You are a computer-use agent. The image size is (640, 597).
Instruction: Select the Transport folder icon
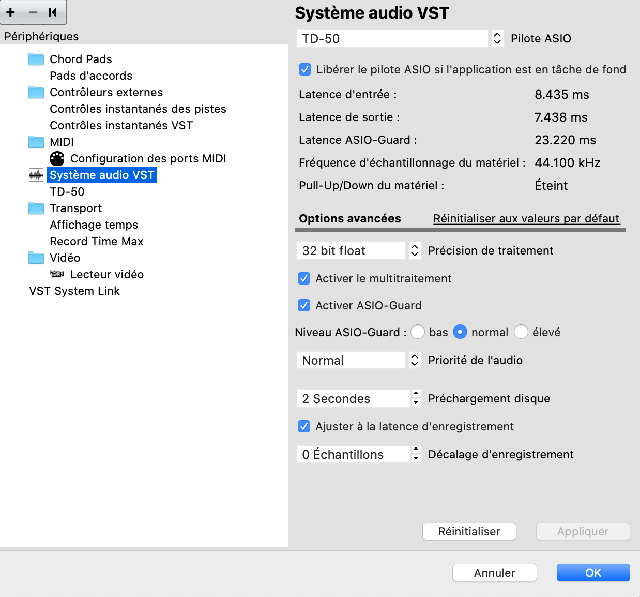click(36, 208)
